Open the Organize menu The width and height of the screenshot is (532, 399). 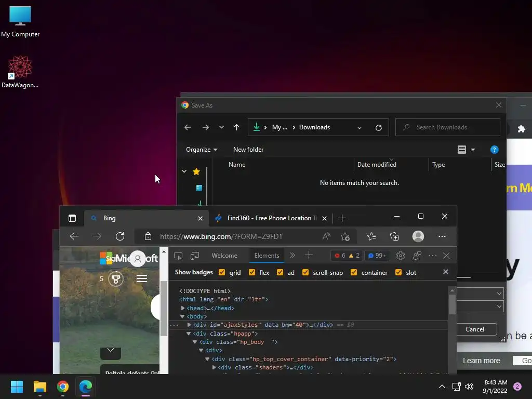(x=202, y=150)
